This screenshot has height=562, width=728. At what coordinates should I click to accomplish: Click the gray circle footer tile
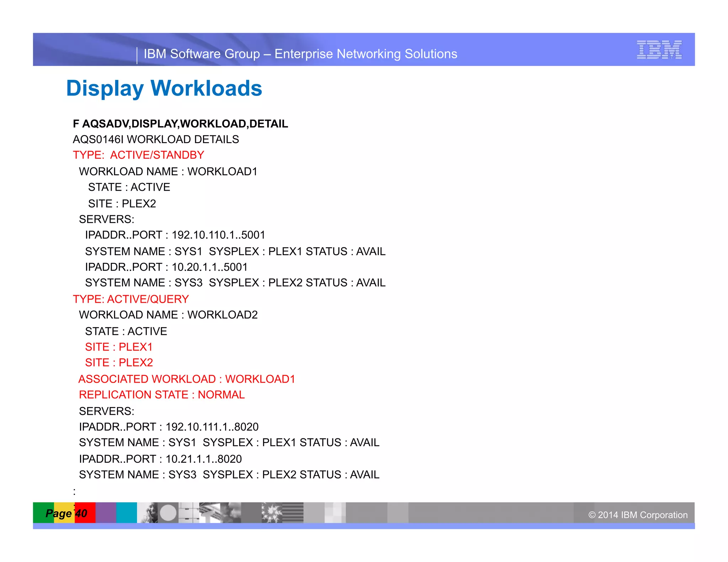(168, 513)
